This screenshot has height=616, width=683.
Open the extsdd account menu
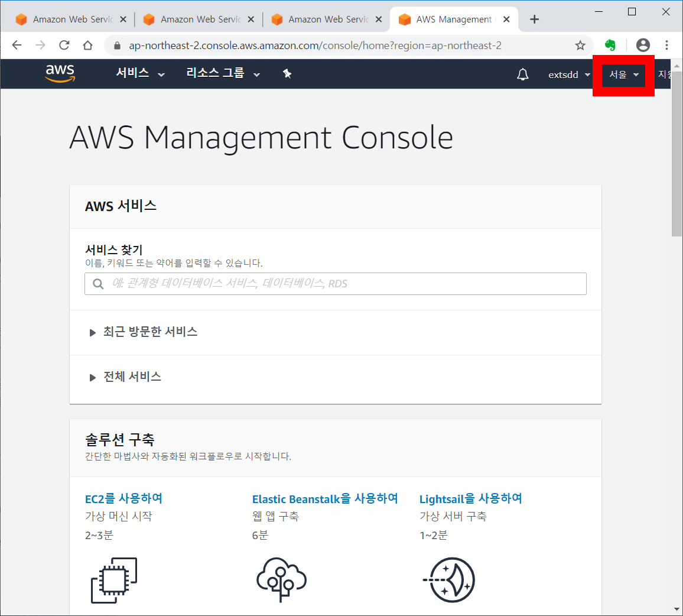570,74
